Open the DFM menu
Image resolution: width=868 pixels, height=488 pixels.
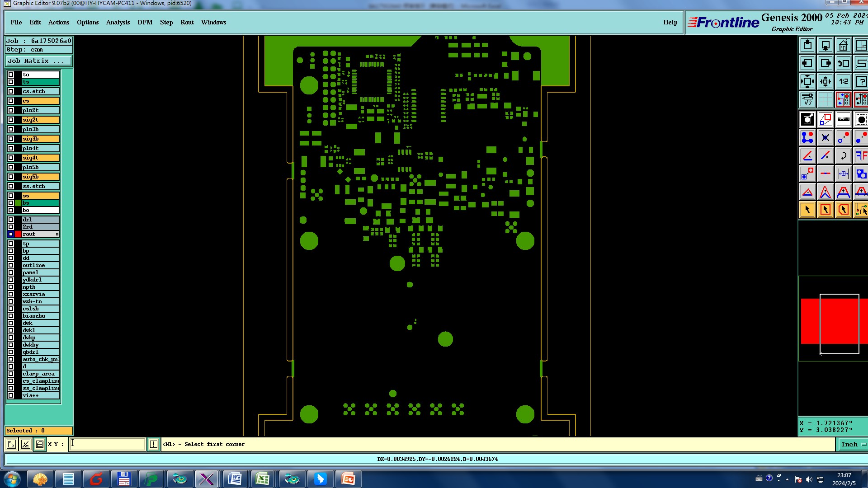coord(145,22)
